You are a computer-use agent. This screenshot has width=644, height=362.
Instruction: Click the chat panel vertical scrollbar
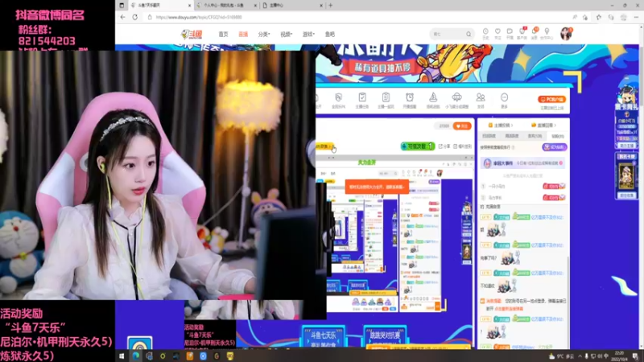click(568, 302)
